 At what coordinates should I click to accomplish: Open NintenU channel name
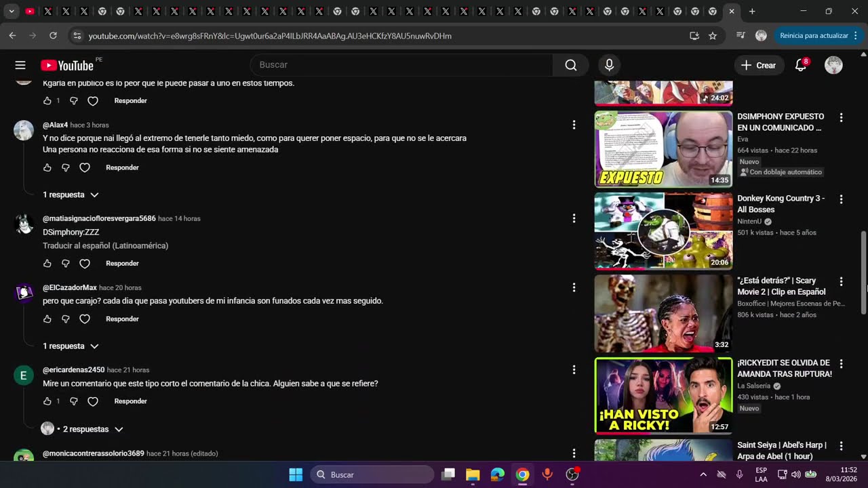click(x=749, y=222)
